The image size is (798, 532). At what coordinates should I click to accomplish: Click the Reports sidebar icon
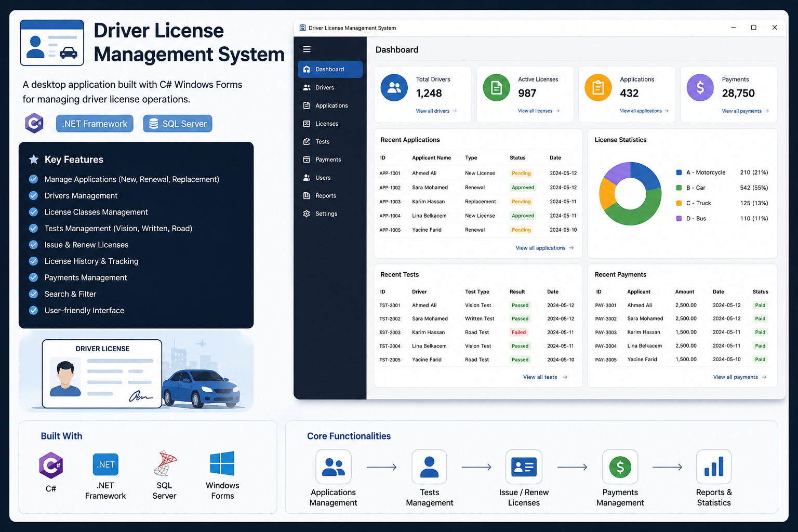pyautogui.click(x=307, y=195)
